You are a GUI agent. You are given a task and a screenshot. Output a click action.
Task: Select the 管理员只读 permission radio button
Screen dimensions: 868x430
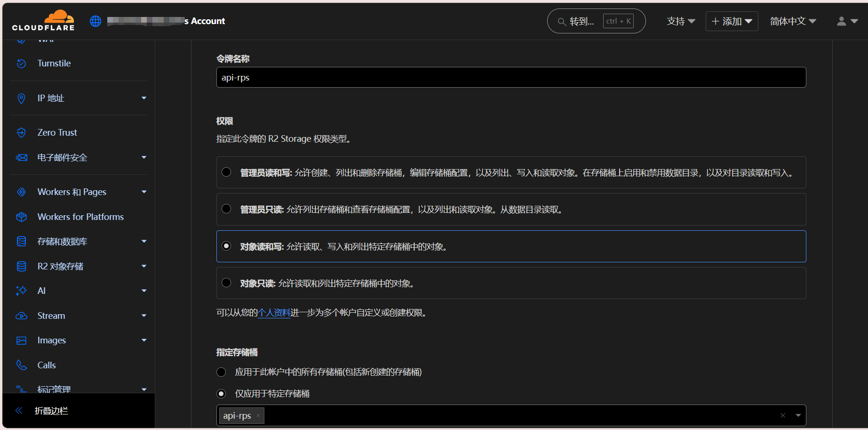tap(226, 209)
